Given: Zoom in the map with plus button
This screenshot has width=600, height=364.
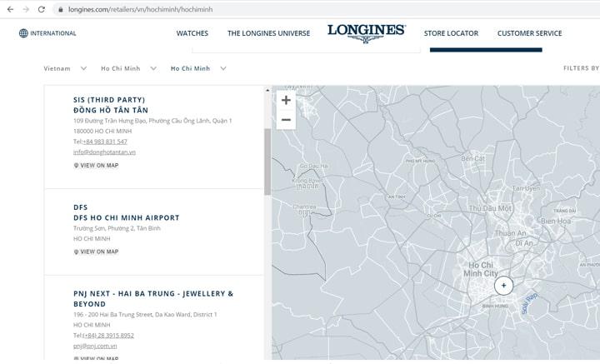Looking at the screenshot, I should (286, 100).
